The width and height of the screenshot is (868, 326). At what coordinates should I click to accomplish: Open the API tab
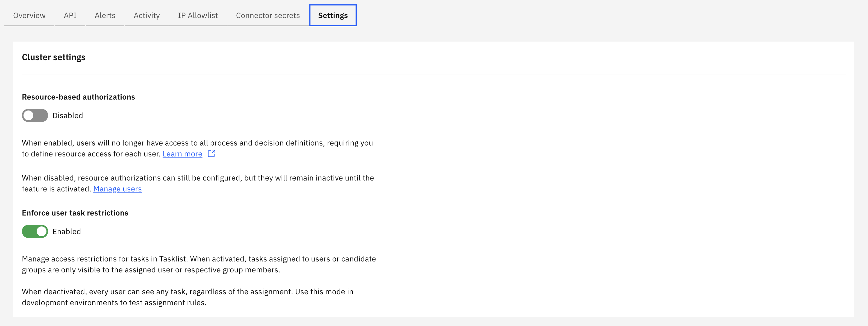[70, 15]
